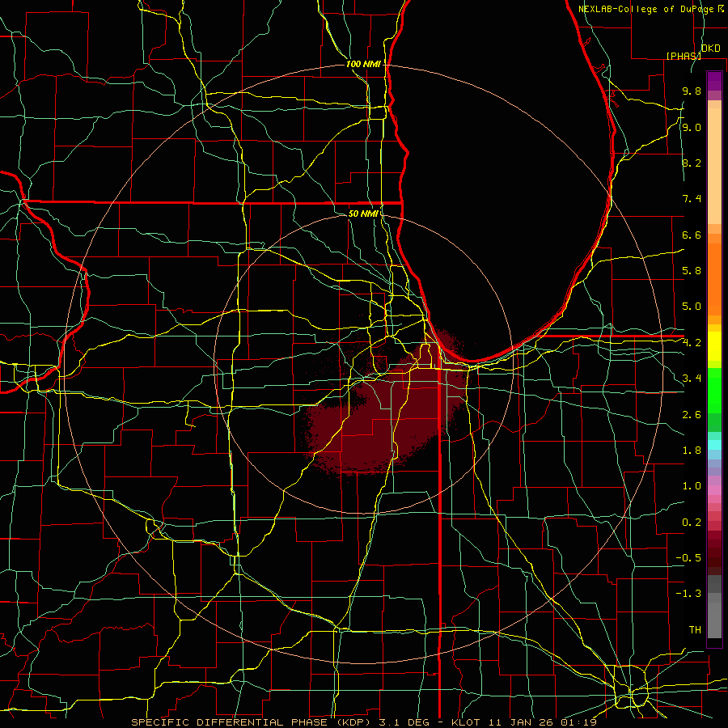Click the Specific Differential Phase KLOT caption

[364, 722]
